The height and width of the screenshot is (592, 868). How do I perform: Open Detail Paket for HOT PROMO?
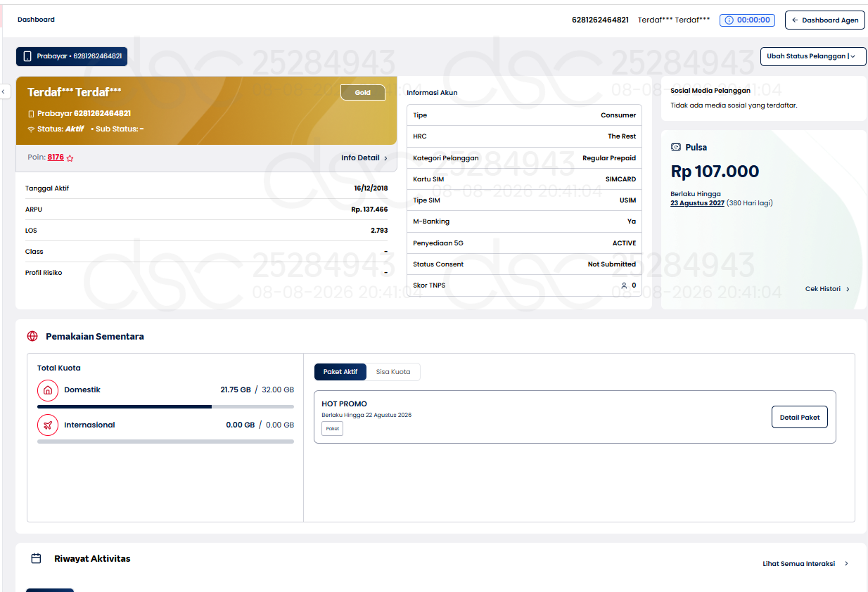tap(800, 417)
